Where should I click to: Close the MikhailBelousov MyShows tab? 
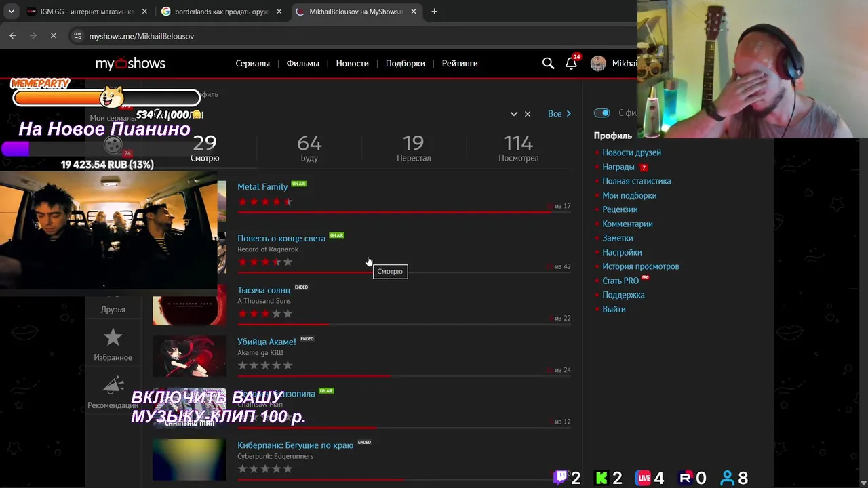coord(414,12)
